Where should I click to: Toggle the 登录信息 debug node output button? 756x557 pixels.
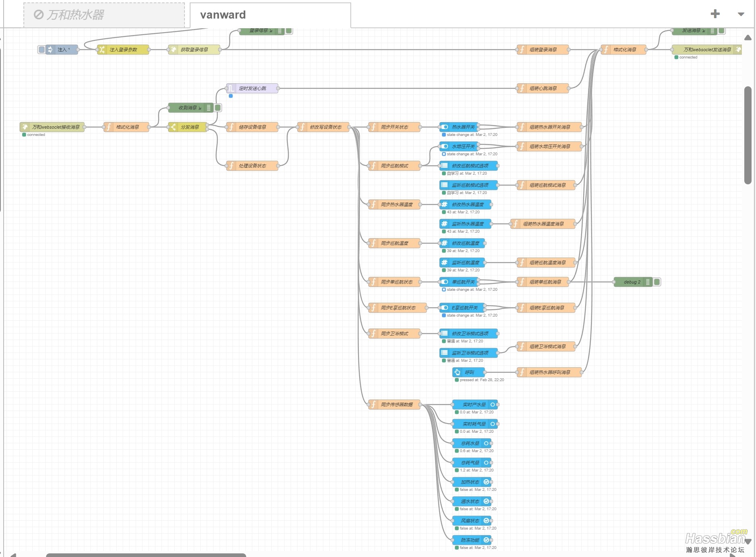(x=289, y=31)
